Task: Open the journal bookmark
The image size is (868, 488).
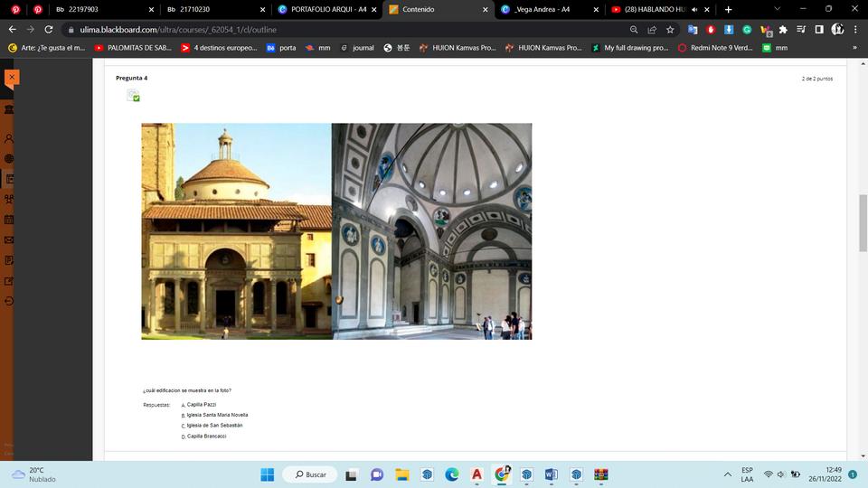Action: 357,48
